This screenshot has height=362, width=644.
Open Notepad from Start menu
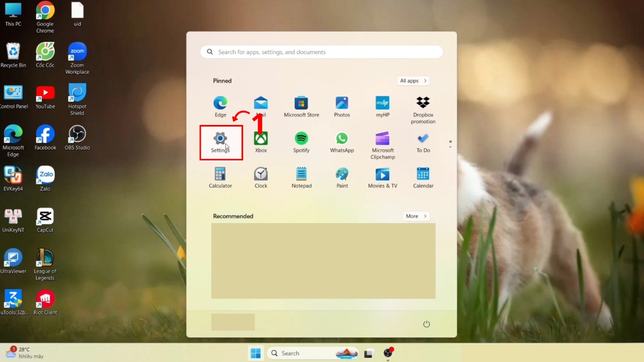click(302, 178)
